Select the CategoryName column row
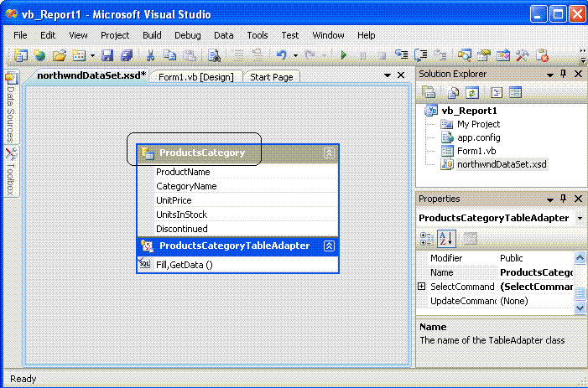Screen dimensions: 588x388 (237, 186)
